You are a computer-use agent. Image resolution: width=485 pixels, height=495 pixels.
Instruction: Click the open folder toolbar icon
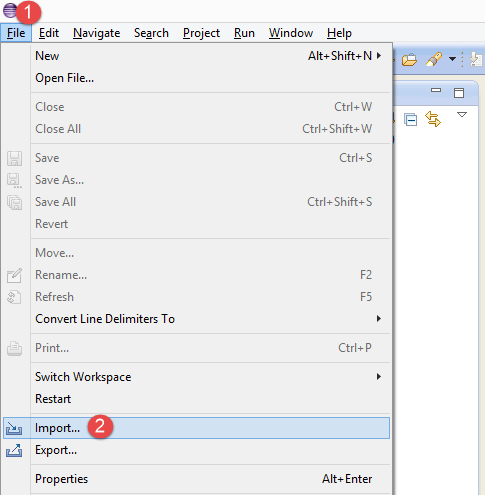pos(409,60)
